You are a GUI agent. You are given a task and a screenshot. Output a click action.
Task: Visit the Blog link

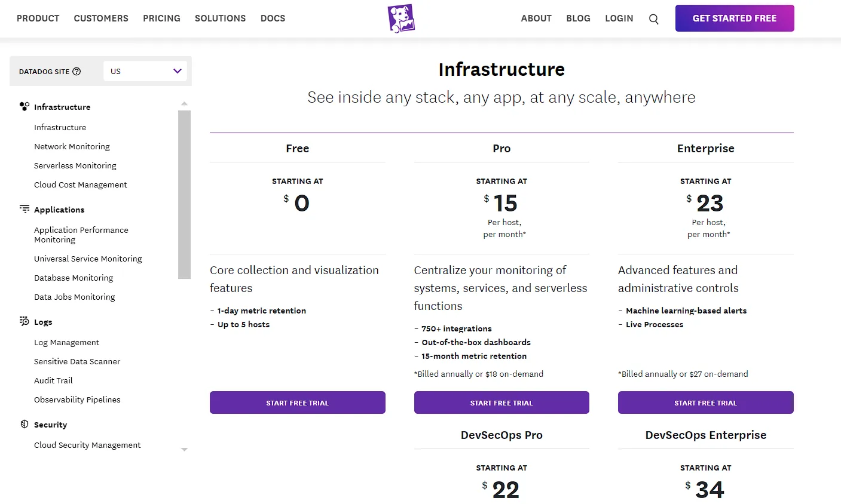tap(578, 19)
